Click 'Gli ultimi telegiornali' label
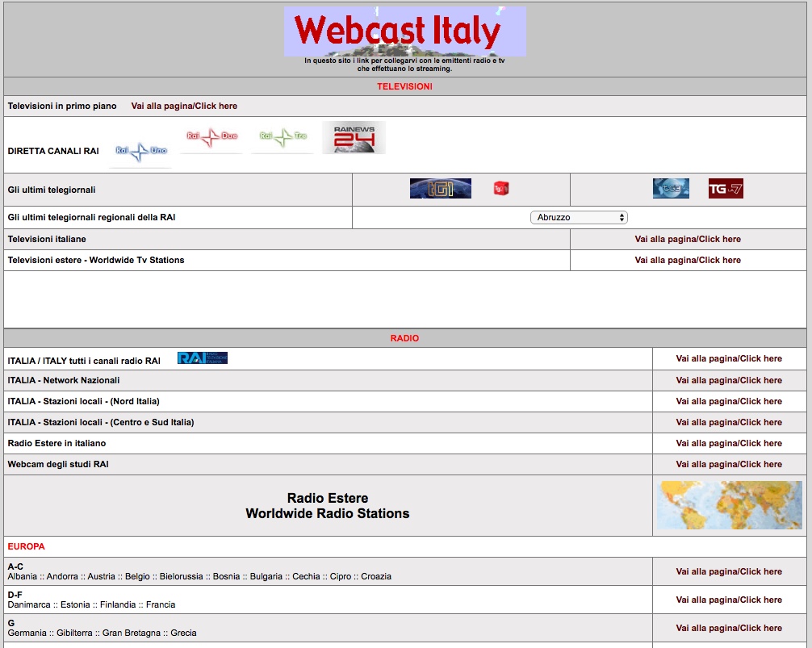This screenshot has height=648, width=812. coord(52,190)
